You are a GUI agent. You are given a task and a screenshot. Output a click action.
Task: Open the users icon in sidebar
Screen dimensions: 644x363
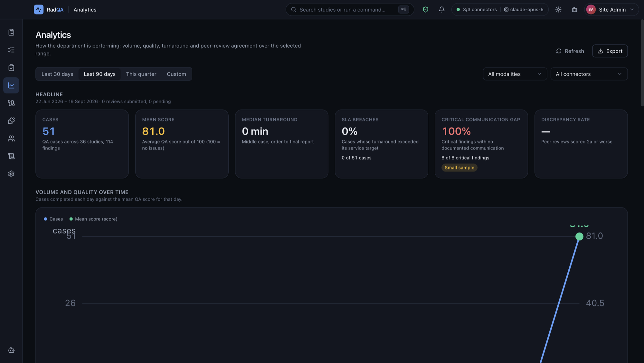pos(11,139)
